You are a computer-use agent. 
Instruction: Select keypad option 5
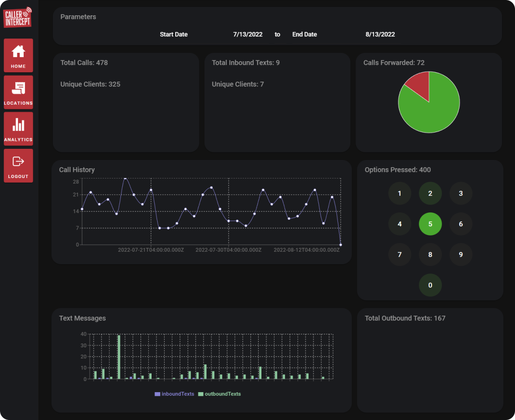point(430,224)
